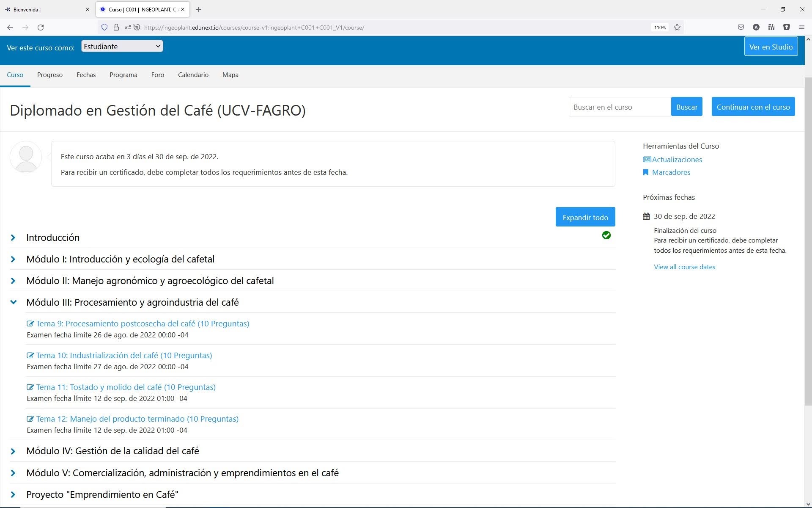Bookmark page with the star icon
This screenshot has height=508, width=812.
(x=677, y=28)
